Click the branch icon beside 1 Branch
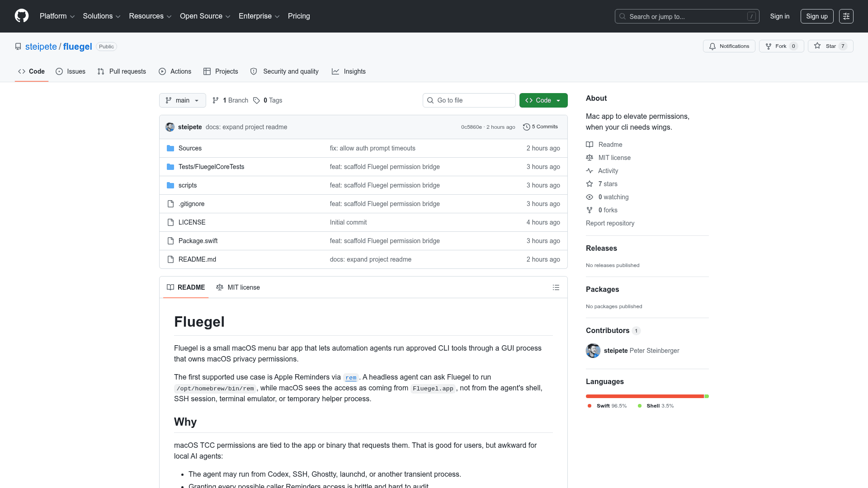 click(x=216, y=100)
